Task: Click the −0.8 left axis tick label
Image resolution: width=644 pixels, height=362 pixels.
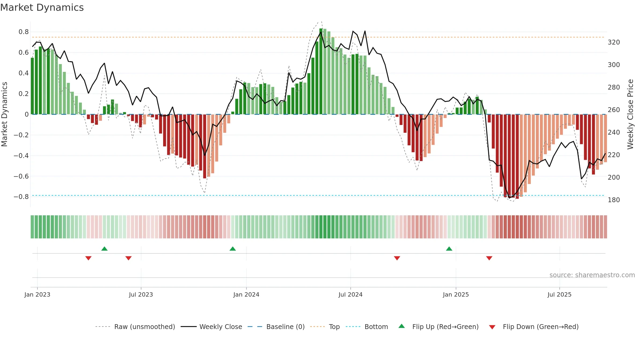Action: [x=21, y=197]
